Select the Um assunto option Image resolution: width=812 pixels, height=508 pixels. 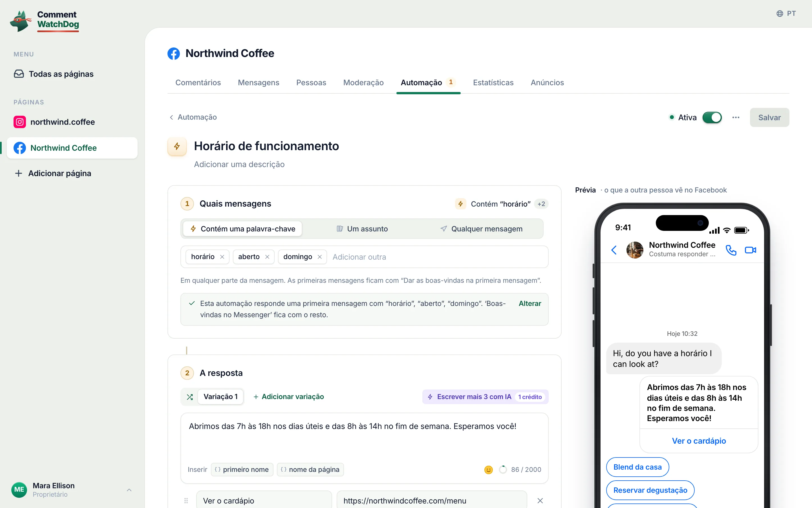click(x=362, y=229)
